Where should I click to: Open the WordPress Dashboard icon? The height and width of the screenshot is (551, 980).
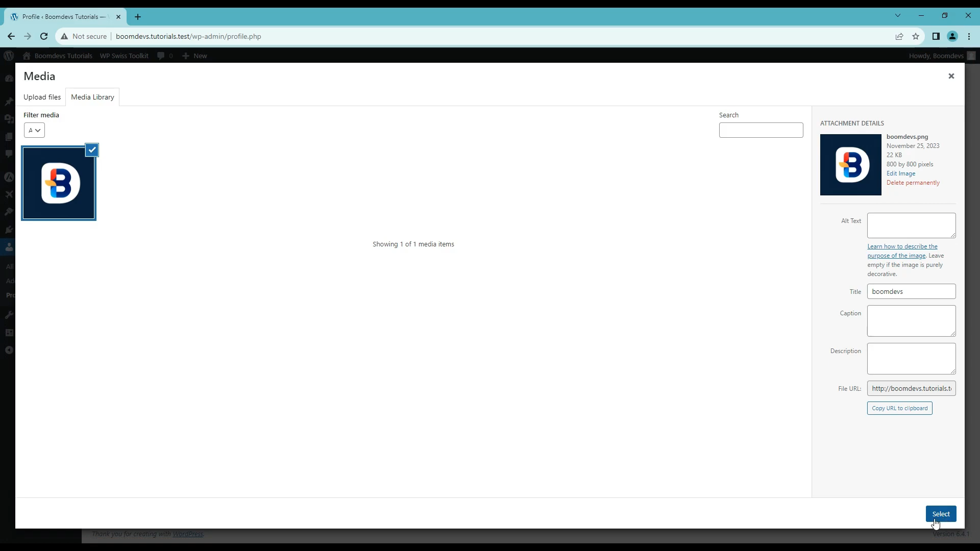(9, 79)
